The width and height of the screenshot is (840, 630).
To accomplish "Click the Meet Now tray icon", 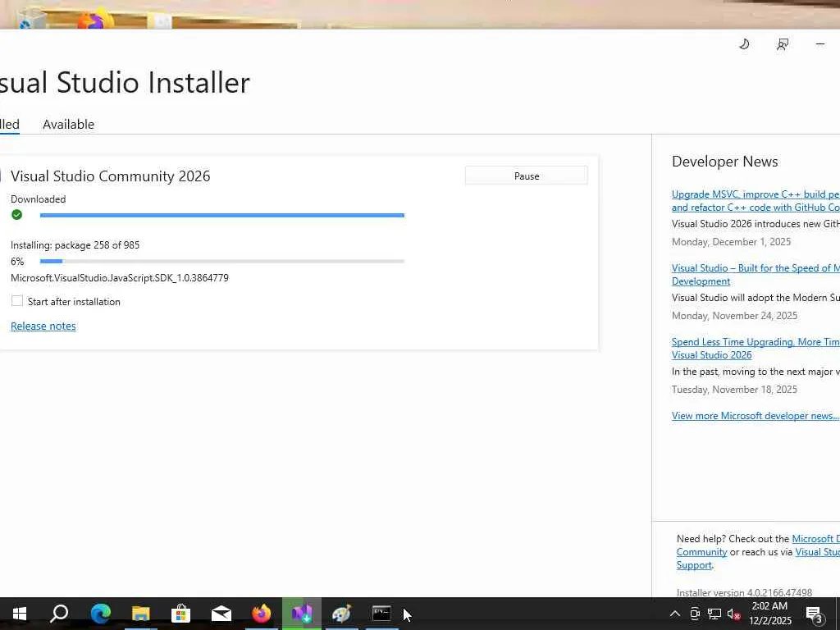I will (x=695, y=614).
